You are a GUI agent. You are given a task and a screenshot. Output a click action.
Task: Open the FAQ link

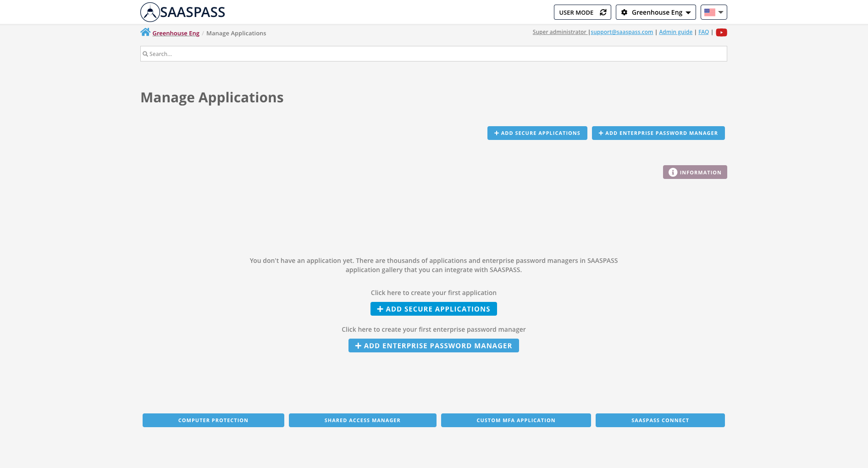(703, 32)
